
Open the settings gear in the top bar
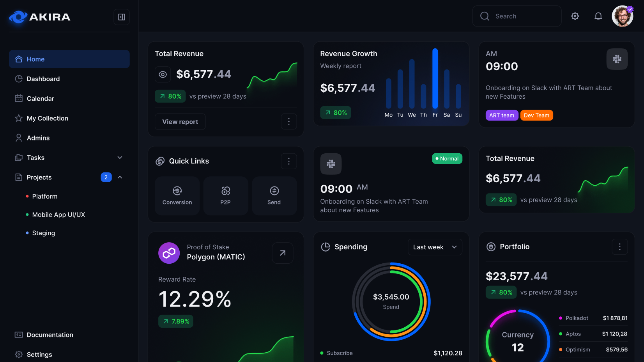click(575, 16)
